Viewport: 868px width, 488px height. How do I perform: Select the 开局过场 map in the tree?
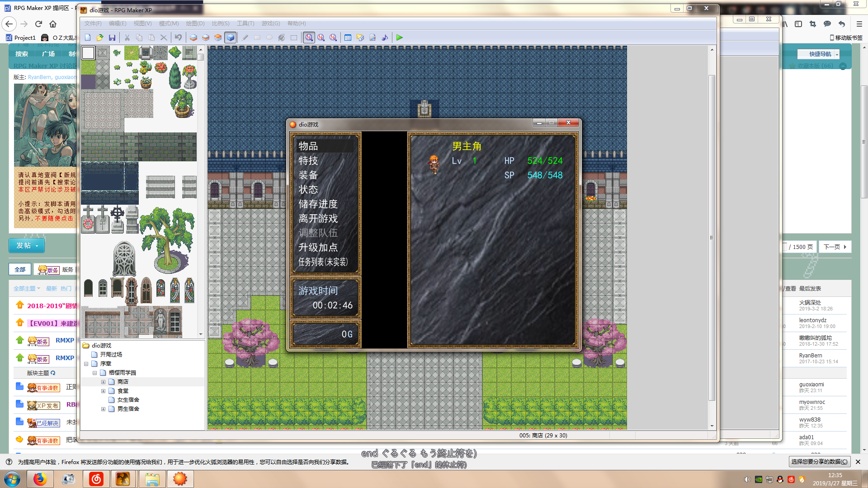click(x=111, y=355)
